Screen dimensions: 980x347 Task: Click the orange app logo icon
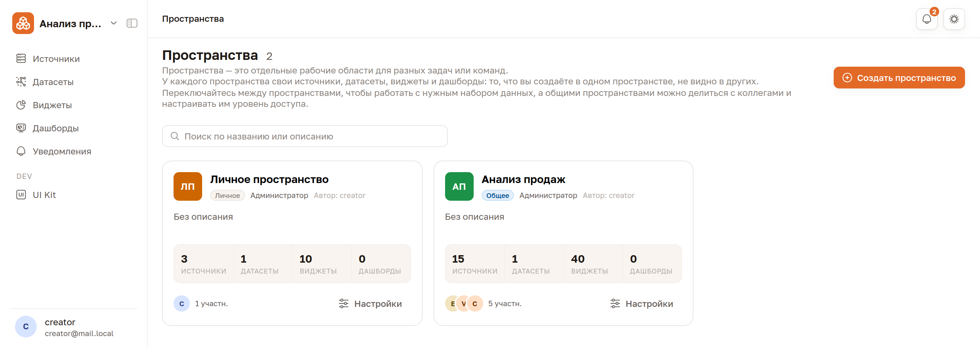[x=23, y=23]
